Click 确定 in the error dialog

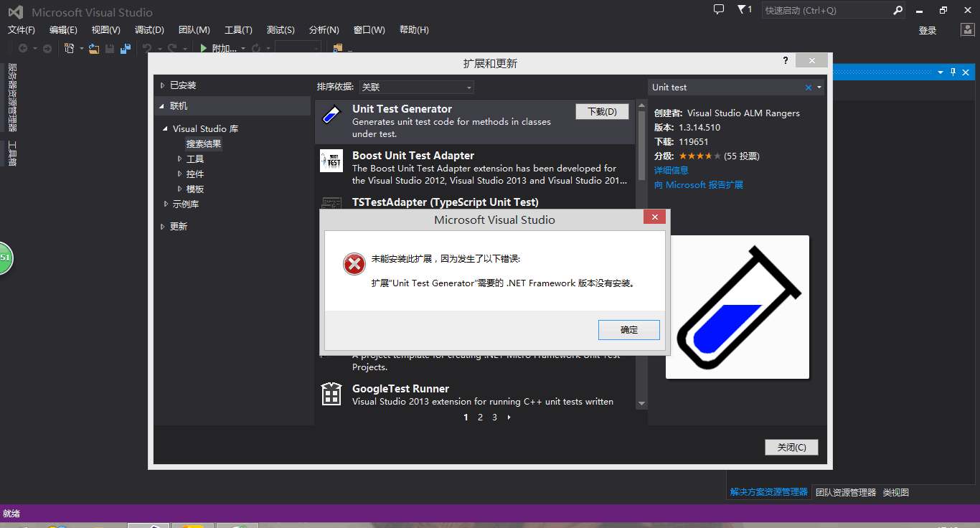coord(628,330)
